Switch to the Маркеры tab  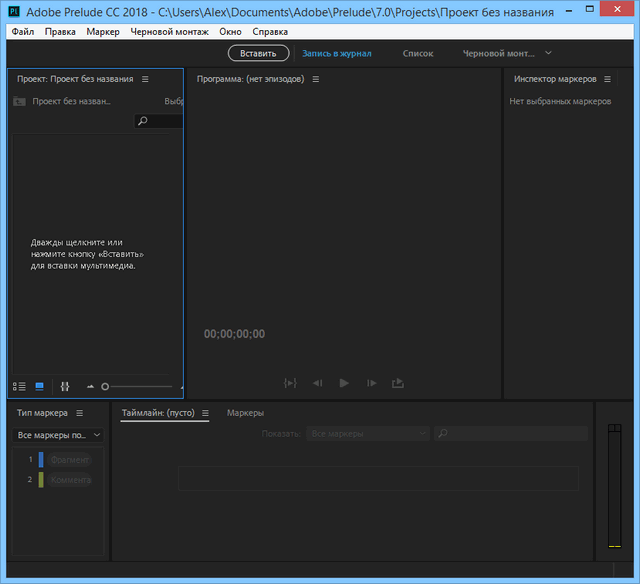coord(245,413)
